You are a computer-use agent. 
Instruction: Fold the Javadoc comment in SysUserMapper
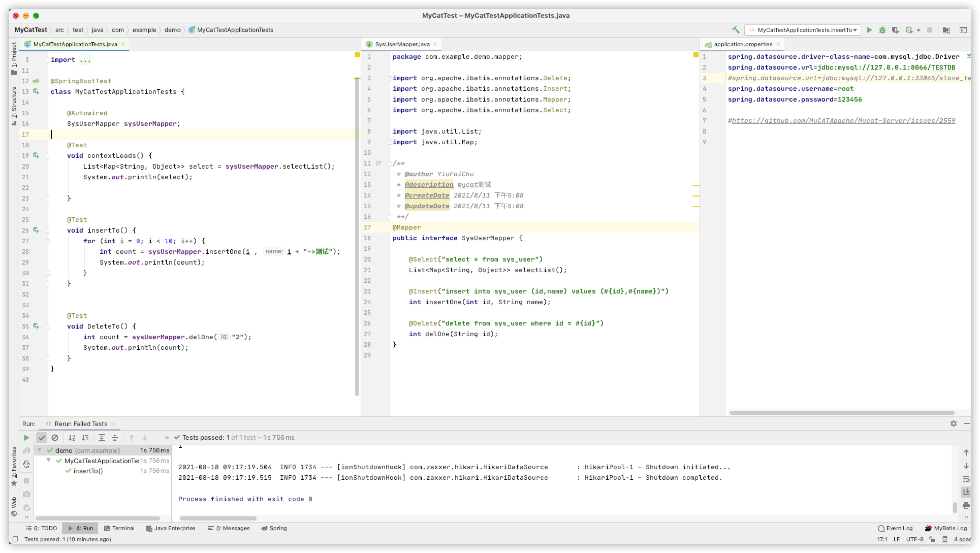[390, 163]
